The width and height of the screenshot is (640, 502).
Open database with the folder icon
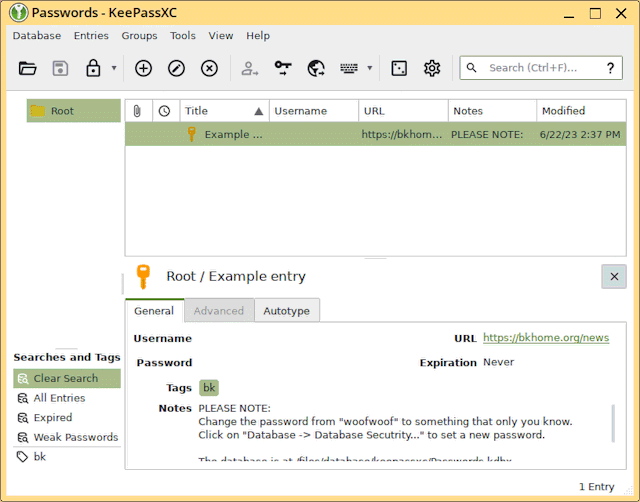tap(28, 68)
